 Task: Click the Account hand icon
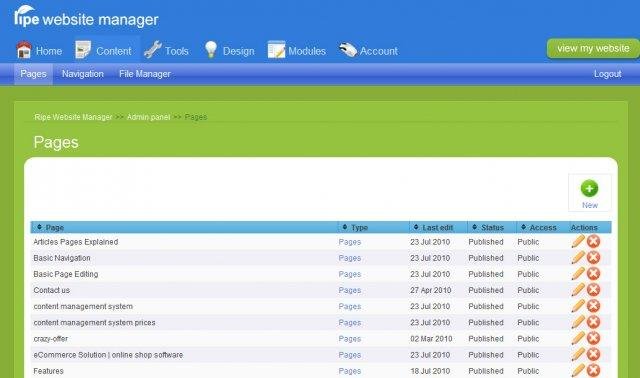[348, 50]
